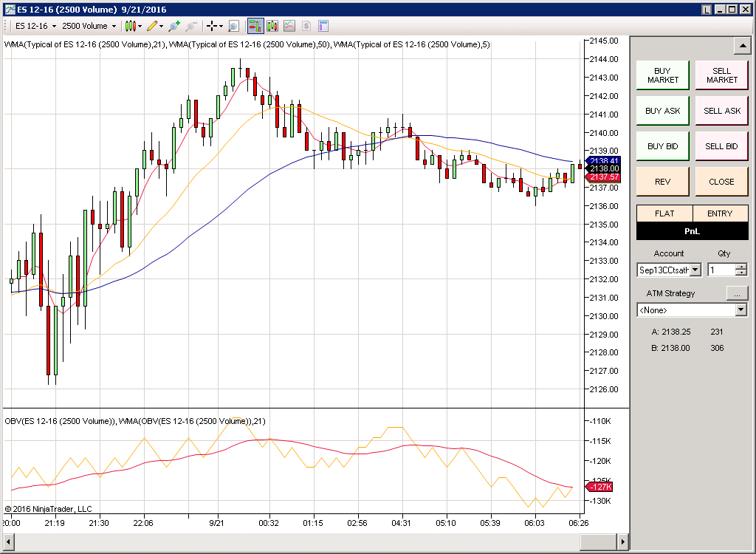Click the PnL display bar
This screenshot has width=756, height=554.
[693, 231]
